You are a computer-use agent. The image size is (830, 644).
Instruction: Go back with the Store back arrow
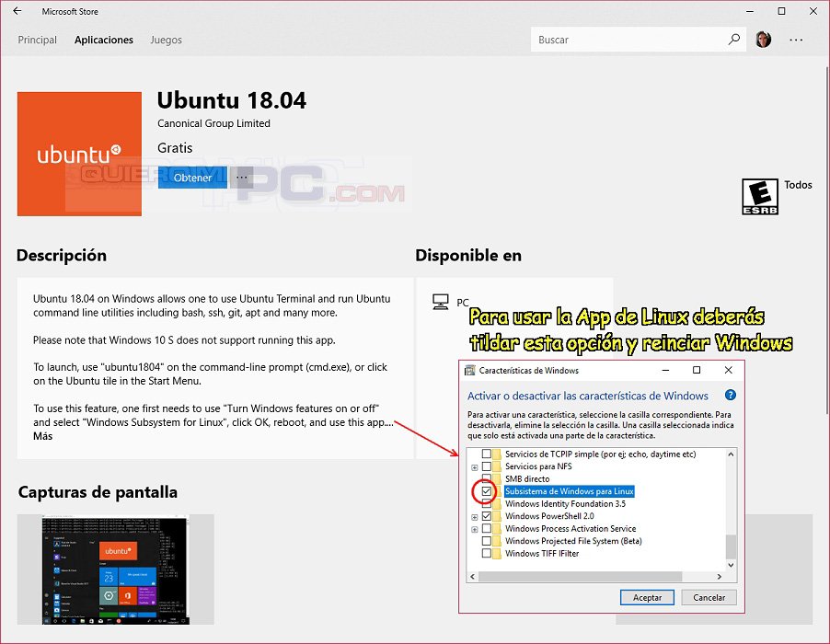17,11
